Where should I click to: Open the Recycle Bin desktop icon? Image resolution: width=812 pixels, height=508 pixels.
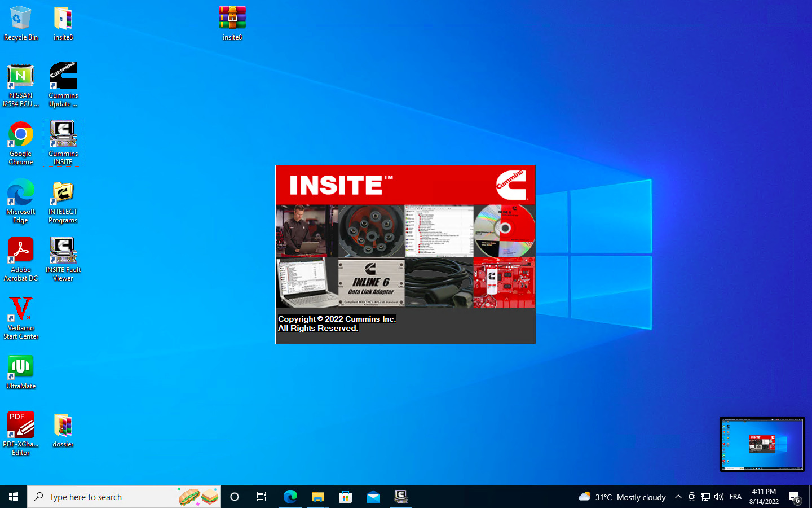point(21,23)
